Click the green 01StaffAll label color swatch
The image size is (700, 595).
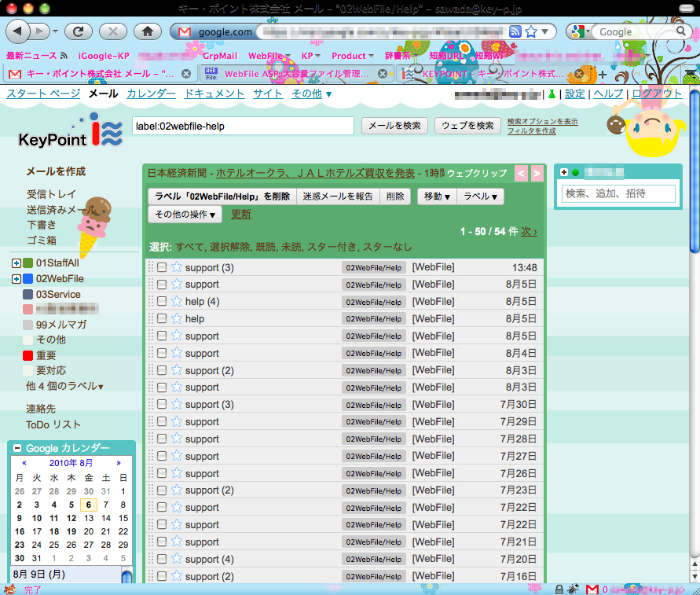27,263
